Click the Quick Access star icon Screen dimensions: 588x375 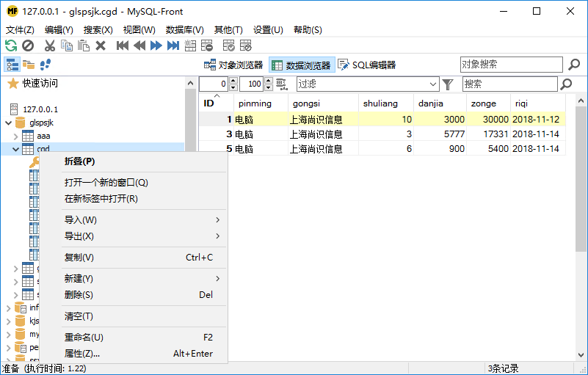coord(12,83)
